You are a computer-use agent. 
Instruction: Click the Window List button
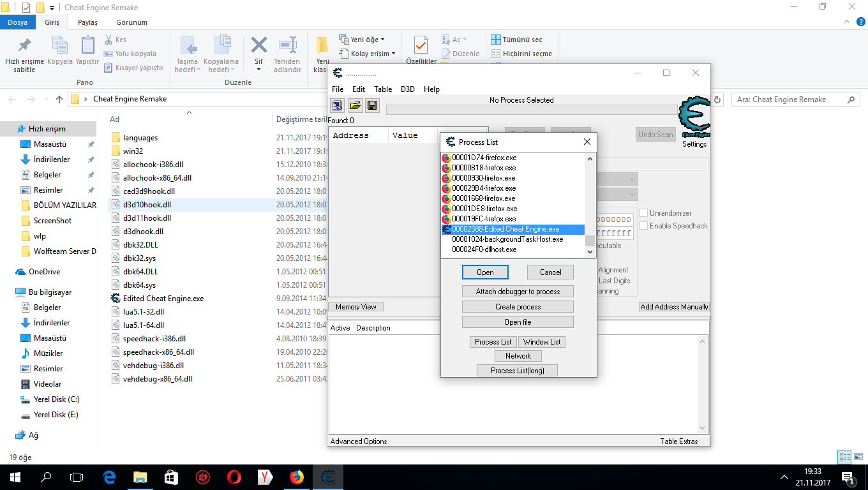[x=542, y=342]
